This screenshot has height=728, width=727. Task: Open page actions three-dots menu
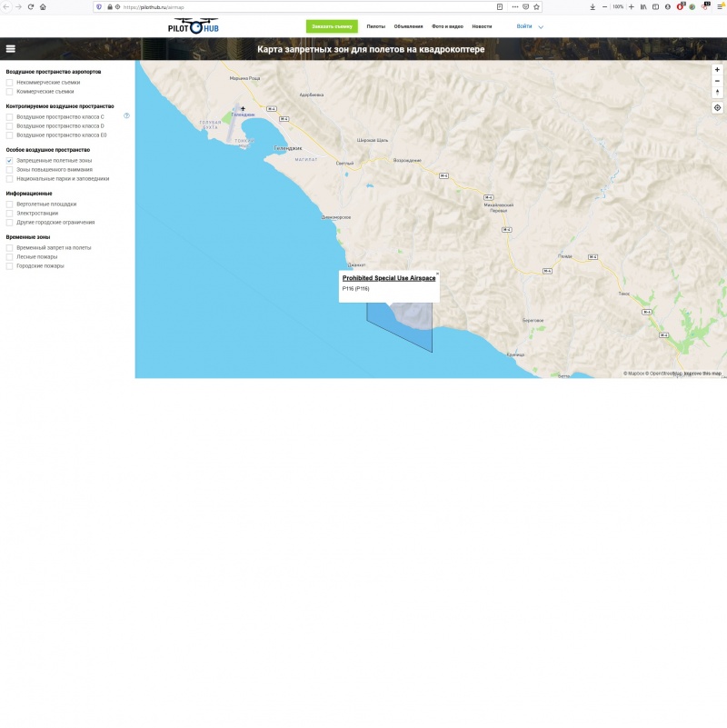pyautogui.click(x=515, y=7)
